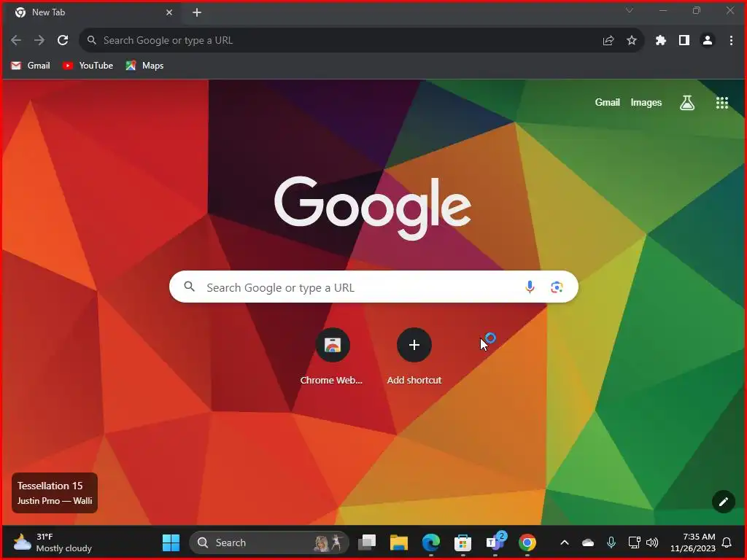The height and width of the screenshot is (560, 747).
Task: Click the taskbar Search box
Action: [269, 542]
